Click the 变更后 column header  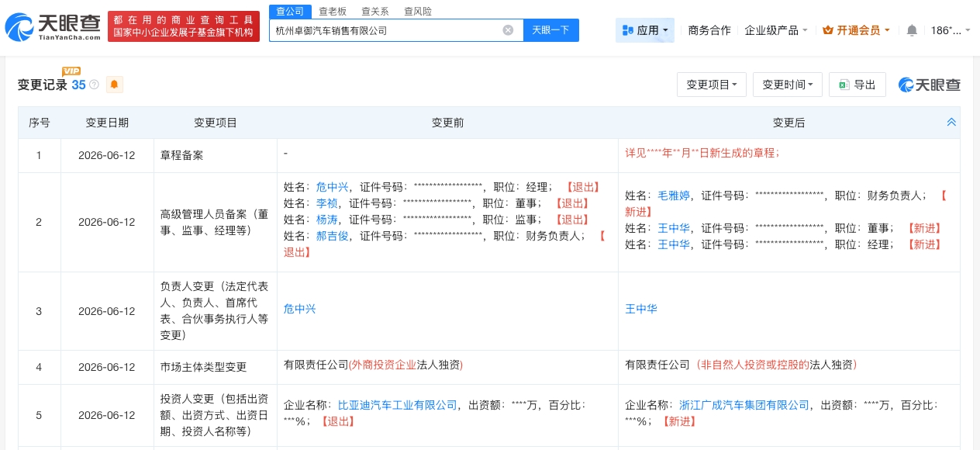[x=789, y=123]
